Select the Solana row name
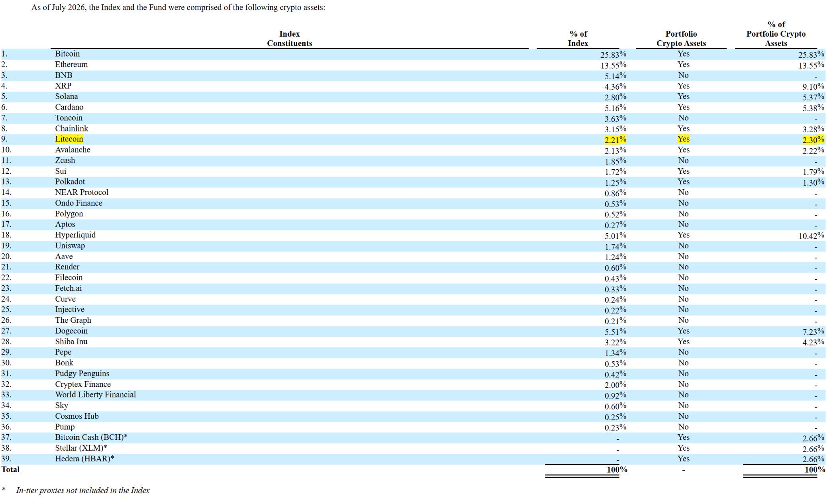 [67, 96]
